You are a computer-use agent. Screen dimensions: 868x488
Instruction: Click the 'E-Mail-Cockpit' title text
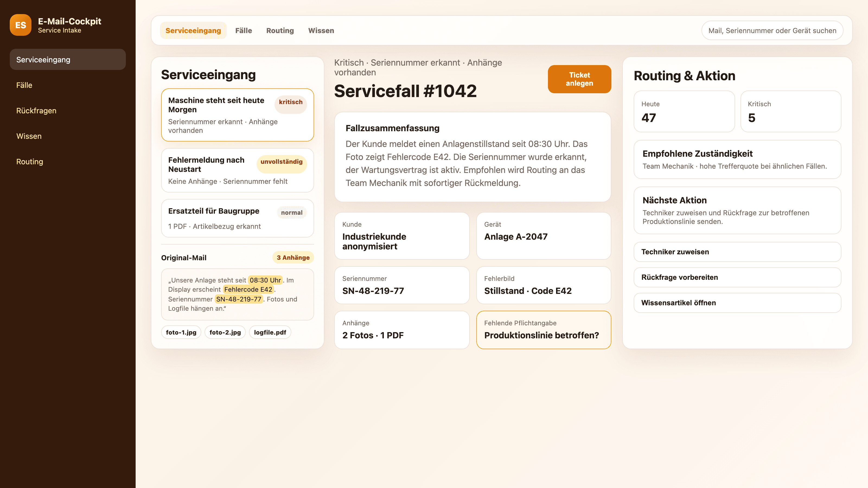pyautogui.click(x=69, y=21)
